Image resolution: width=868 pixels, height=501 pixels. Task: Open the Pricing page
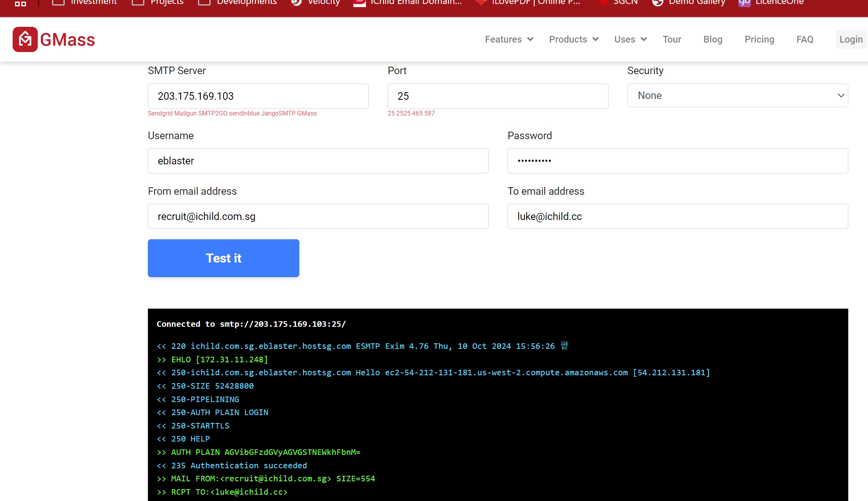(x=760, y=39)
